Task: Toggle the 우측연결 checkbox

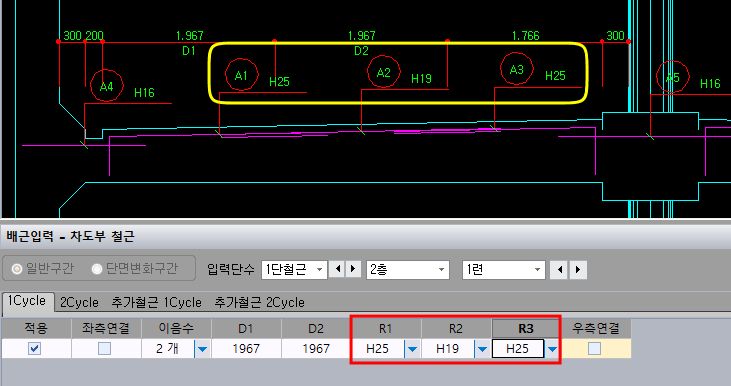Action: point(594,348)
